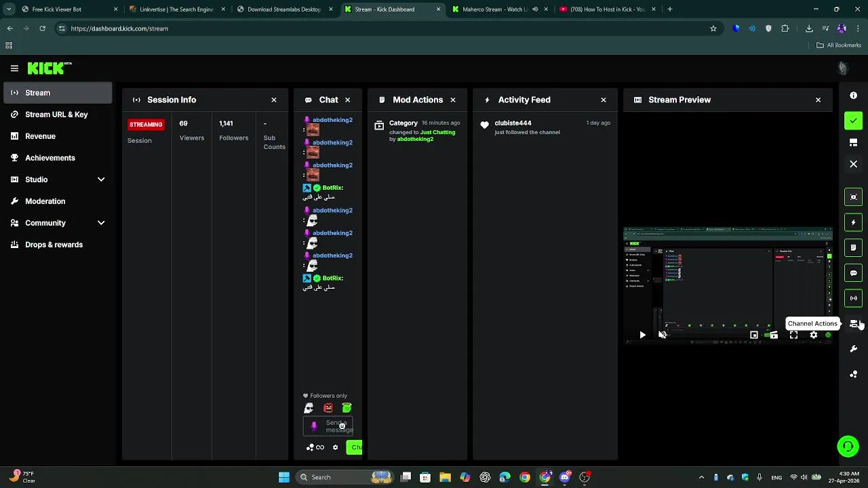This screenshot has width=868, height=488.
Task: Click the taskbar Search box
Action: [x=344, y=477]
